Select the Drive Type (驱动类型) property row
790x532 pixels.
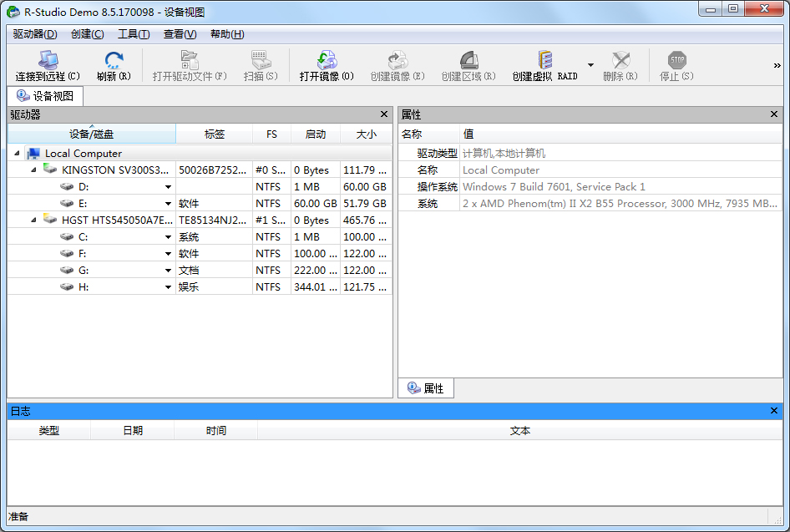pos(590,153)
